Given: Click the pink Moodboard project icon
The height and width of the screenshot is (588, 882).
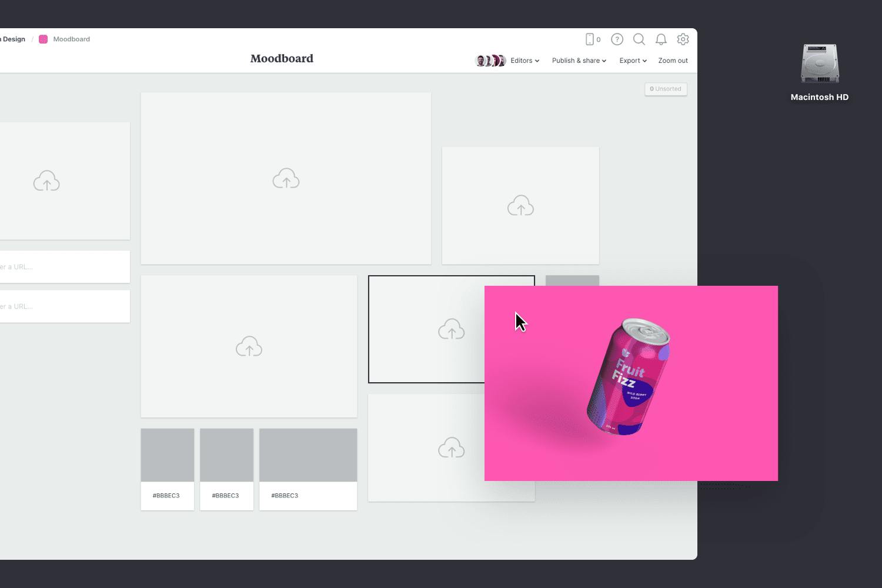Looking at the screenshot, I should [43, 39].
